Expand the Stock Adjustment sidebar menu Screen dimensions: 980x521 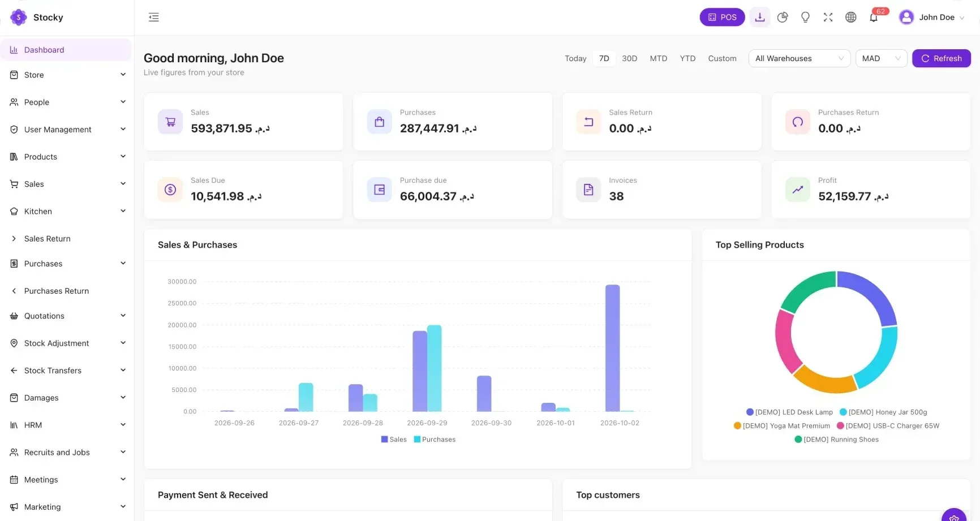[x=68, y=343]
